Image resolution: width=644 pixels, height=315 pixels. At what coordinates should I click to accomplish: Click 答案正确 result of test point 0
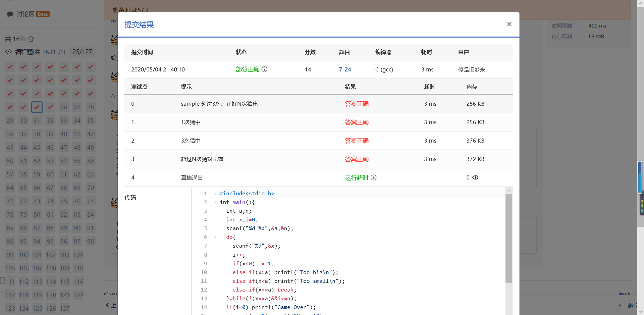[x=357, y=104]
